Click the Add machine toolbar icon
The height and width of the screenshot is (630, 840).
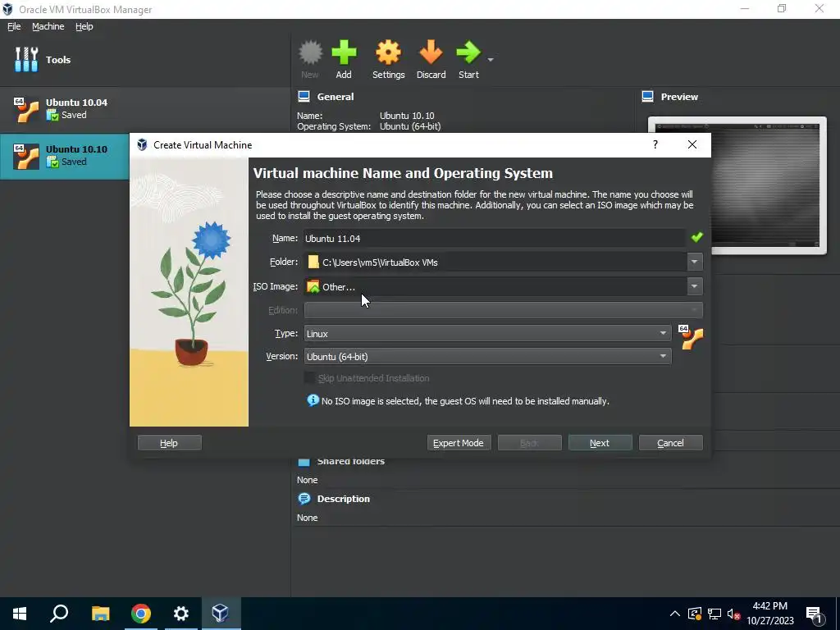(344, 52)
